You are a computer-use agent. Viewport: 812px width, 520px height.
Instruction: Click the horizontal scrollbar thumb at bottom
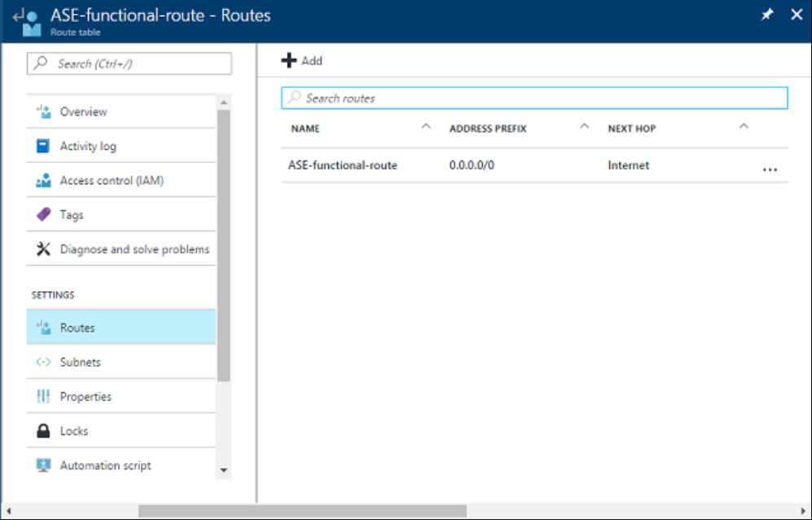(x=302, y=511)
